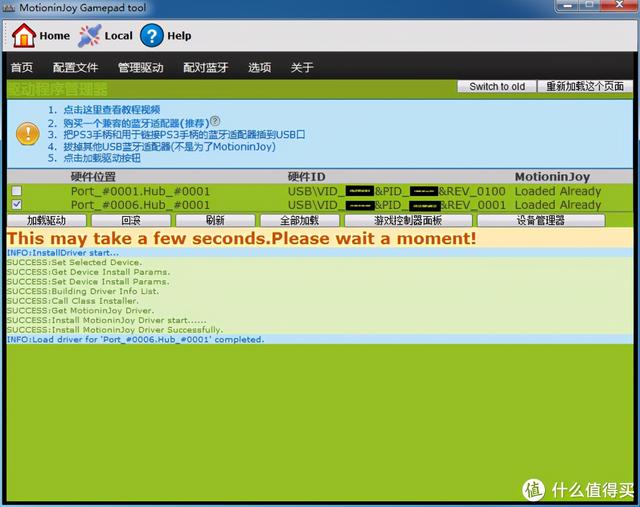Click the Switch to old button
Screen dimensions: 640x507
(497, 87)
